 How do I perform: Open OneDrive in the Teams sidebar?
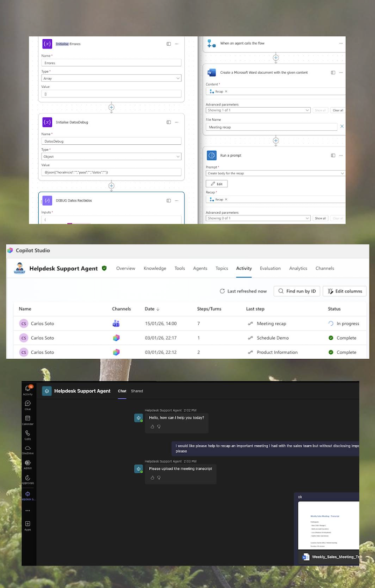click(27, 448)
